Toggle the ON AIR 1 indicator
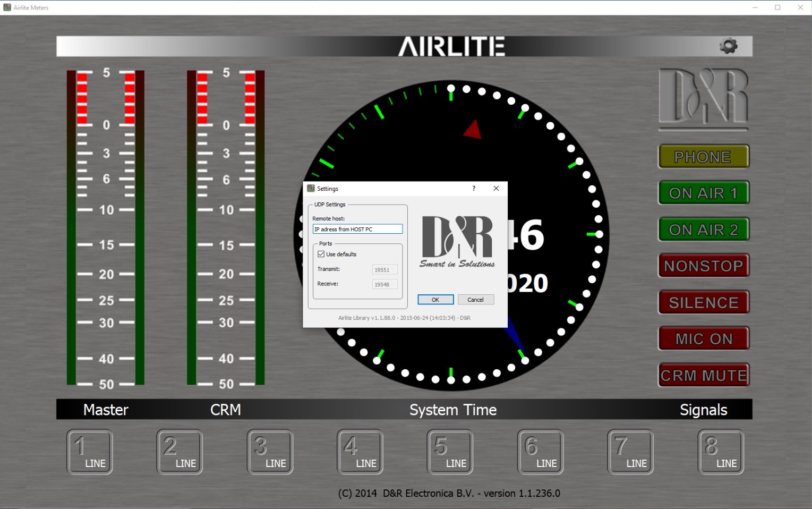The image size is (812, 509). [704, 193]
